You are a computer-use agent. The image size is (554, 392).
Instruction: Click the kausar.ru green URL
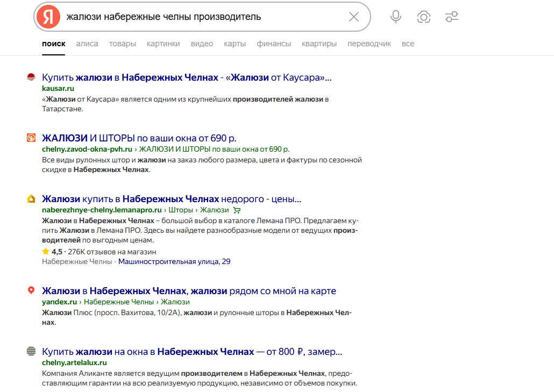point(58,88)
